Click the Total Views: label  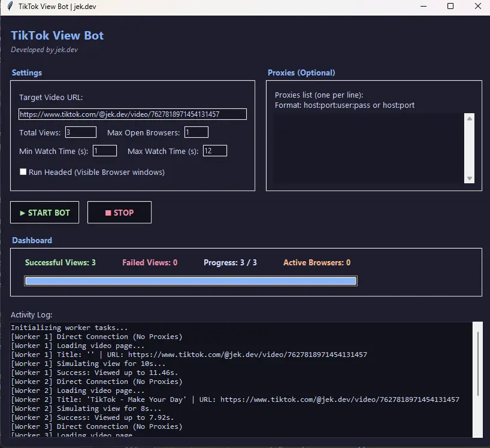[40, 132]
